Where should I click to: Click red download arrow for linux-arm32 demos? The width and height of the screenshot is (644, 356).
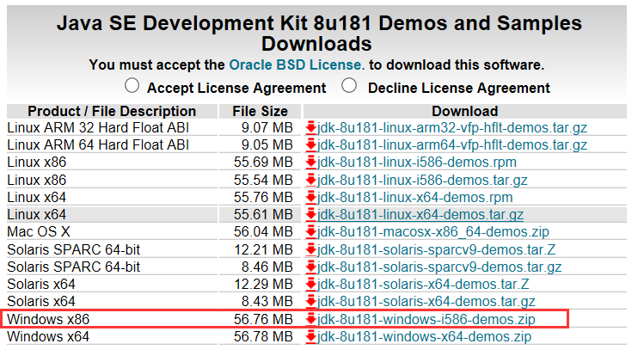pyautogui.click(x=311, y=127)
